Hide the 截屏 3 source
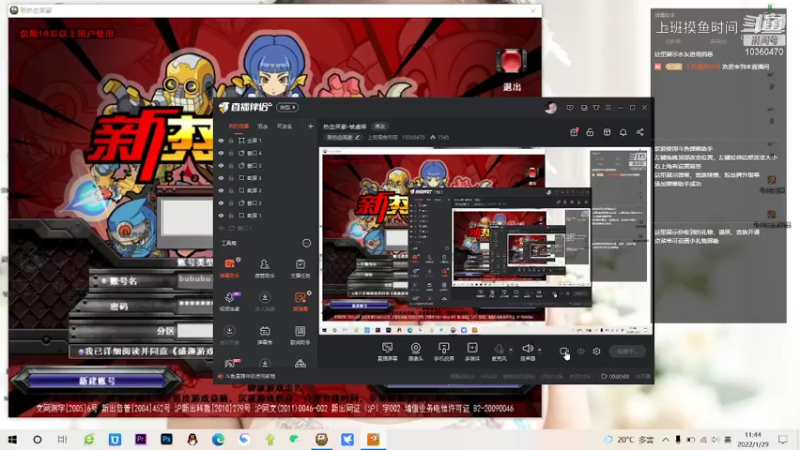Image resolution: width=800 pixels, height=450 pixels. 221,178
